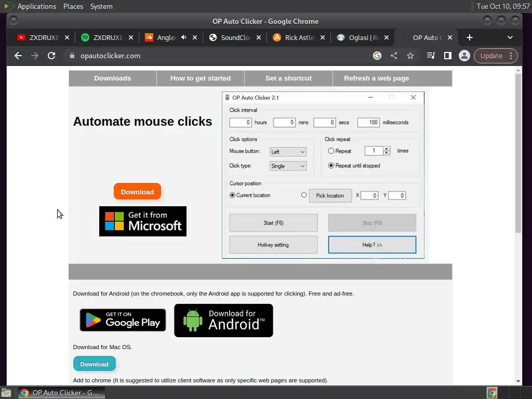Open a new tab with plus icon
The height and width of the screenshot is (399, 532).
click(x=470, y=37)
